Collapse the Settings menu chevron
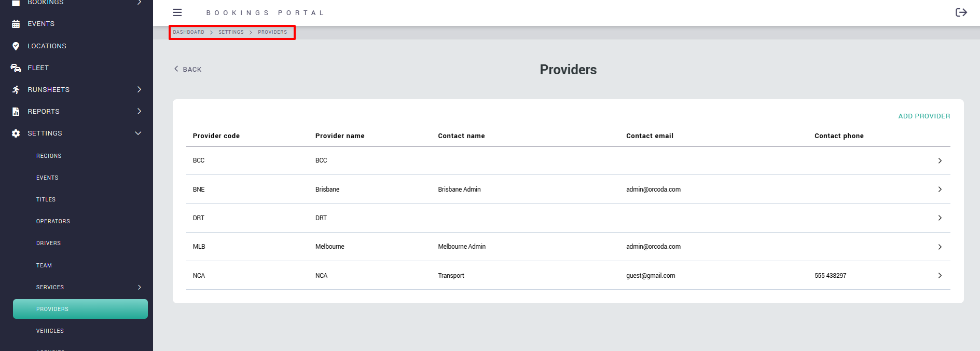The width and height of the screenshot is (980, 351). pyautogui.click(x=138, y=133)
